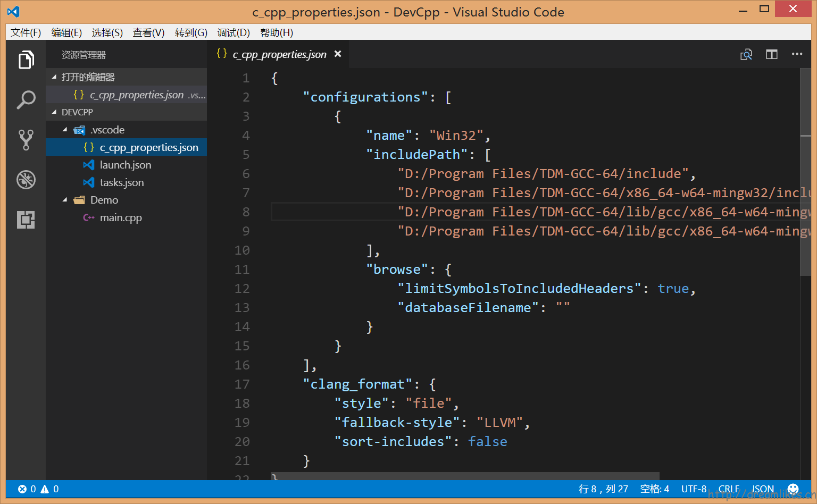
Task: Click the 行 8, 列 27 cursor position
Action: [603, 489]
